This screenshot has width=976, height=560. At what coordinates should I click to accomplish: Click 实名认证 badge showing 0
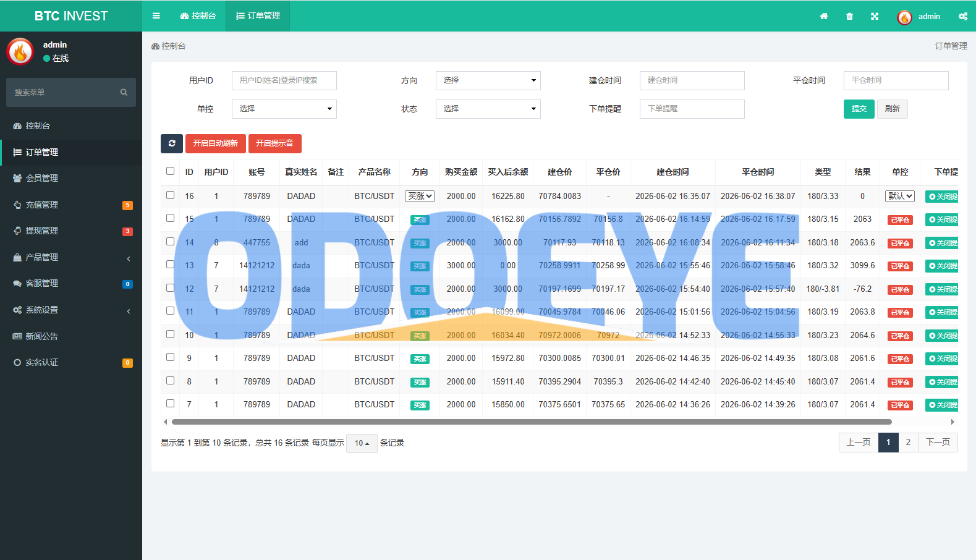[x=127, y=363]
